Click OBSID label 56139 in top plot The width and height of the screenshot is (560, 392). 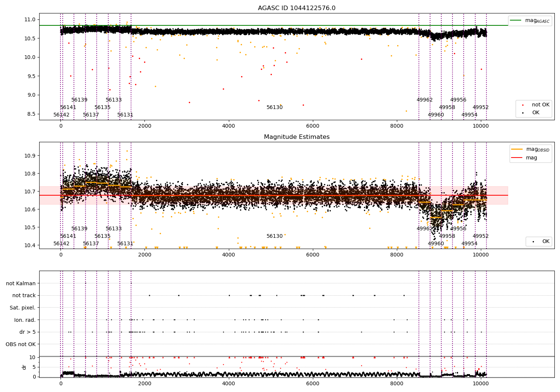80,100
